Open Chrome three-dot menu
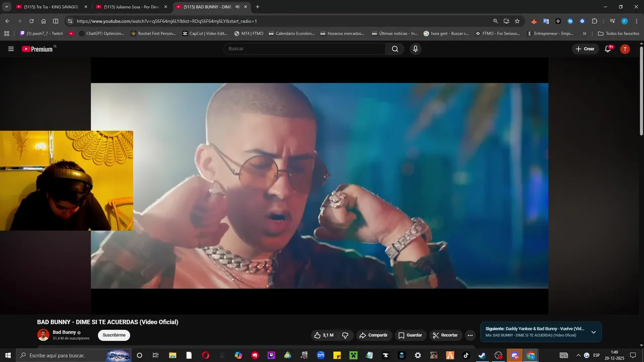Viewport: 644px width, 362px height. (x=636, y=21)
